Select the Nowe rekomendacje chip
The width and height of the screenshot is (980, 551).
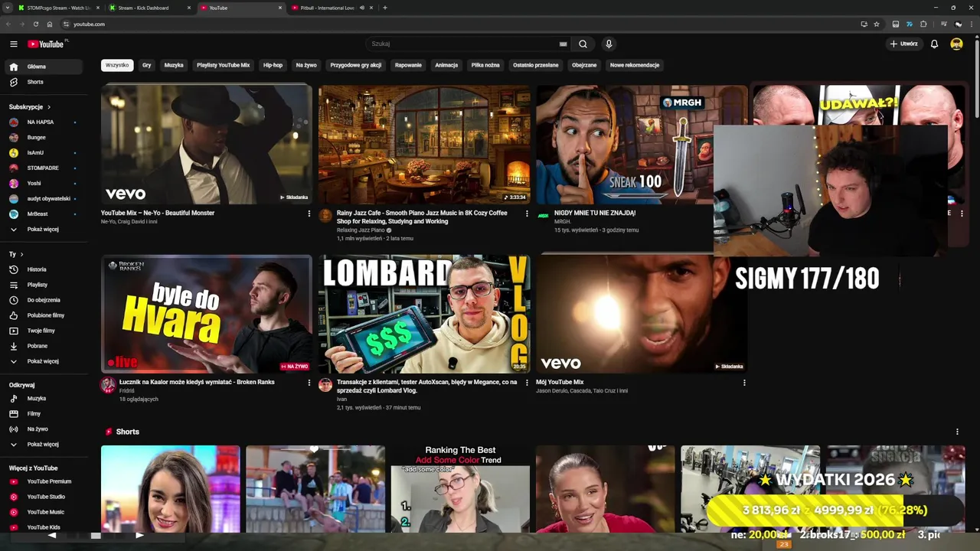pyautogui.click(x=635, y=65)
